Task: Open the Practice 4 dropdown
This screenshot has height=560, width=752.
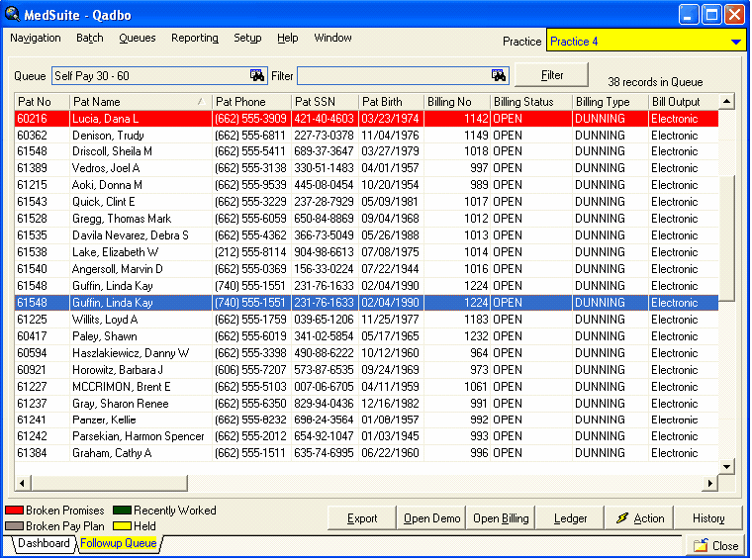Action: point(736,42)
